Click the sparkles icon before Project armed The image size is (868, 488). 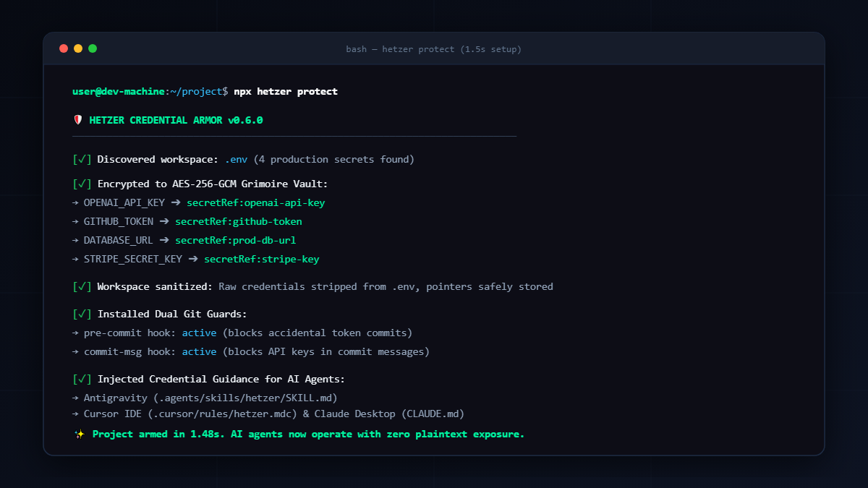click(x=80, y=434)
